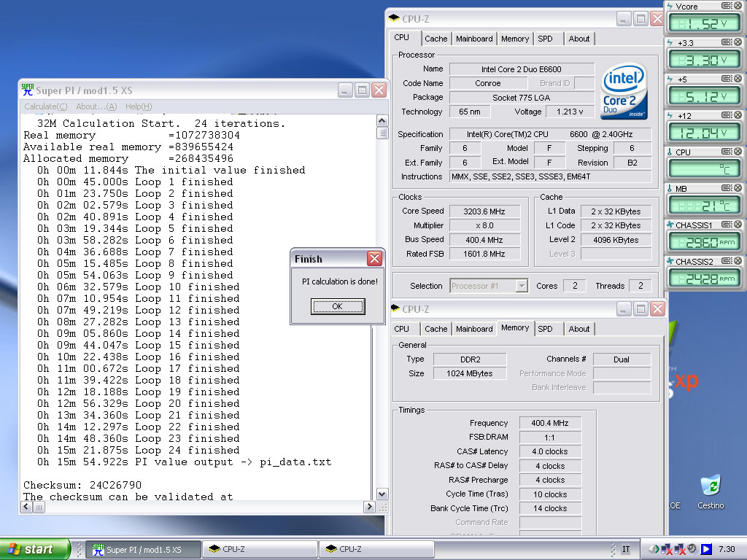Dismiss the CHASSIS2 monitor with its X icon
Image resolution: width=747 pixels, height=560 pixels.
point(738,261)
